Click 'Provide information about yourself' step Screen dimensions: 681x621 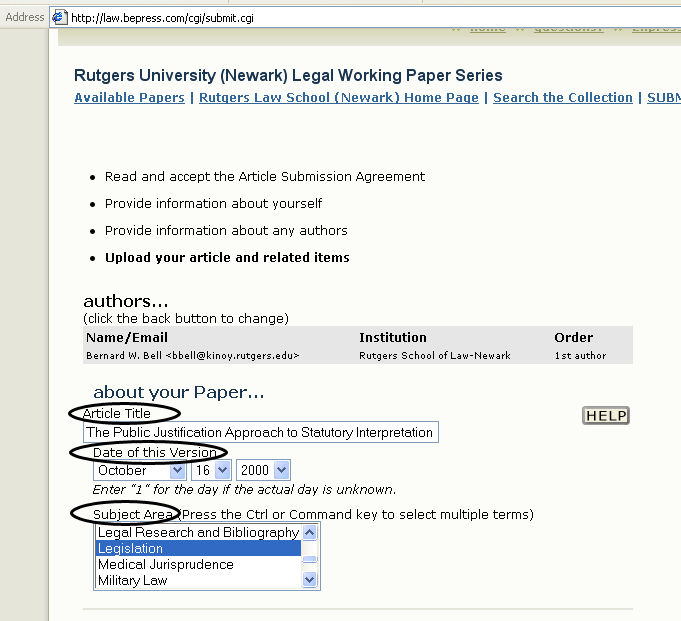tap(213, 204)
